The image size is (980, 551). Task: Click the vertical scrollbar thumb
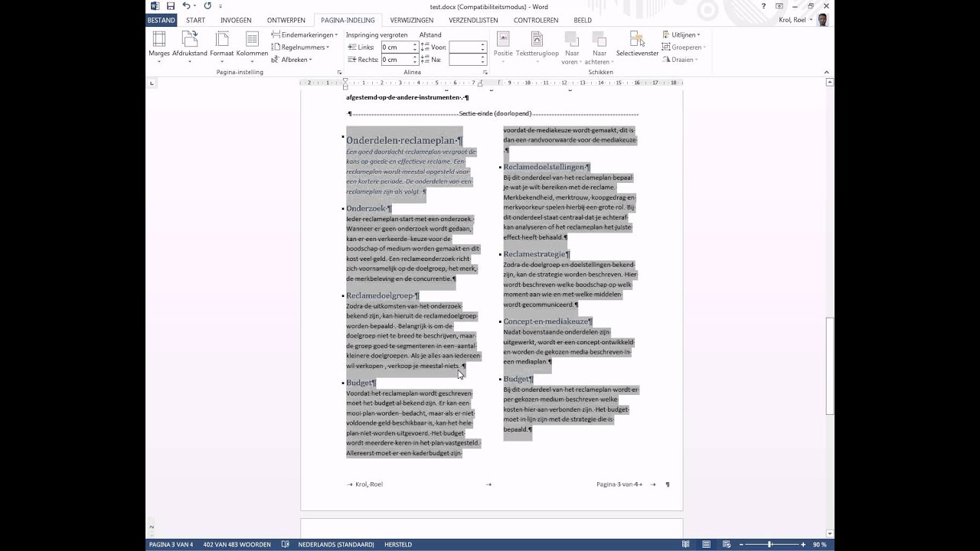tap(830, 366)
